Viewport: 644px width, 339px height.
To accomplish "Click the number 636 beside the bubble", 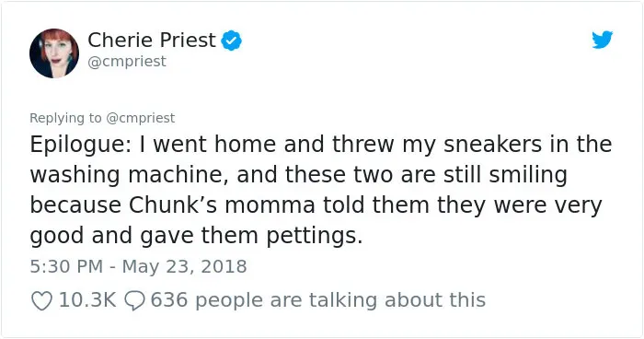I will (169, 300).
